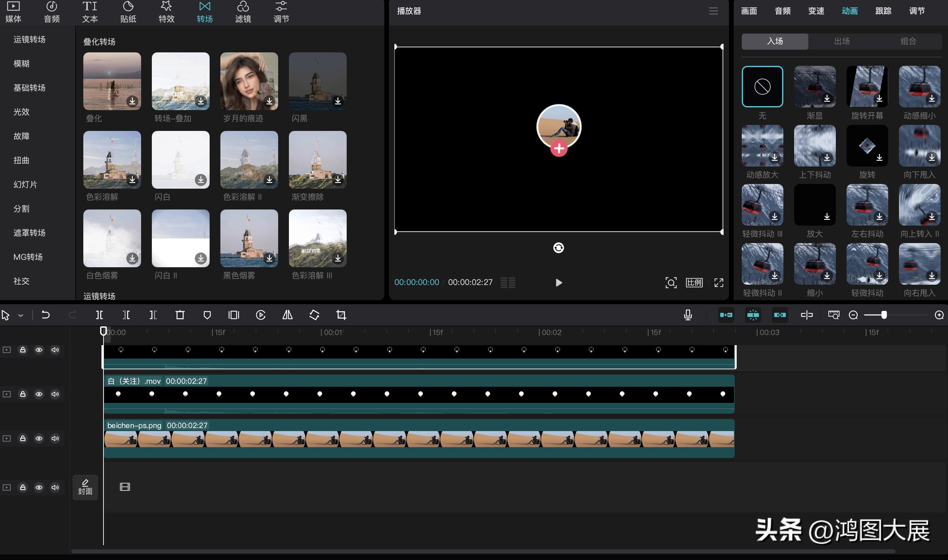
Task: Select the 出场 exit animation tab
Action: (x=842, y=41)
